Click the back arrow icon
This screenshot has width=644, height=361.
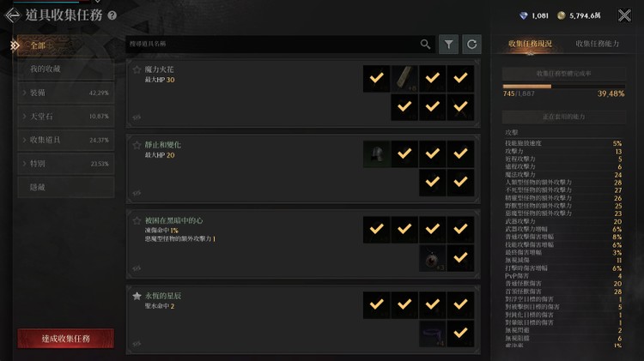tap(12, 15)
